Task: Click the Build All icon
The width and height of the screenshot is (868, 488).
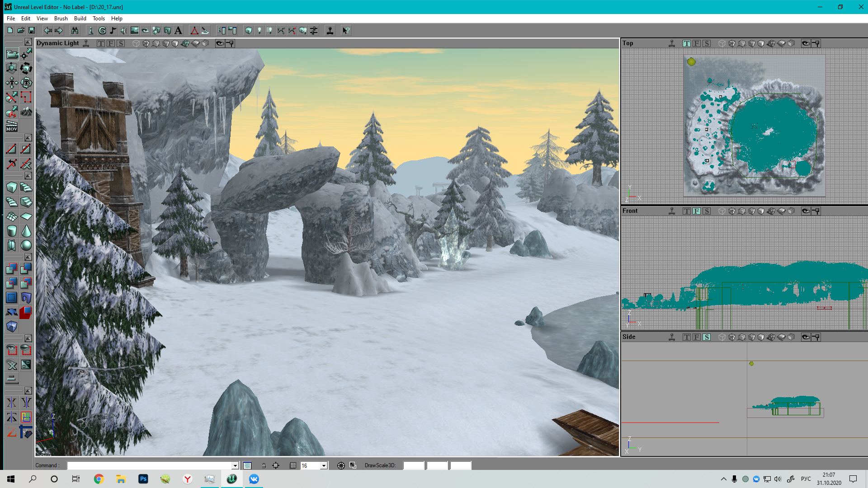Action: click(303, 31)
